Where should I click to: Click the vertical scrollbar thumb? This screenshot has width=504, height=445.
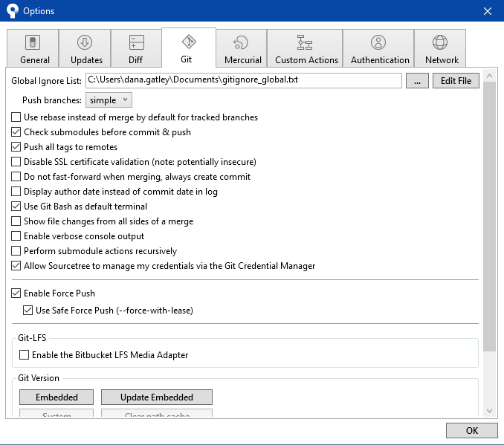(490, 217)
